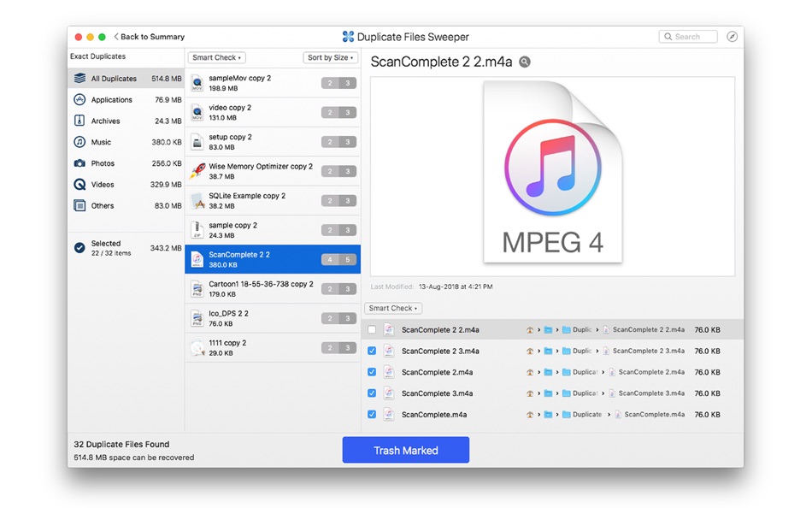Open the Sort by Size dropdown
812x508 pixels.
click(x=330, y=57)
